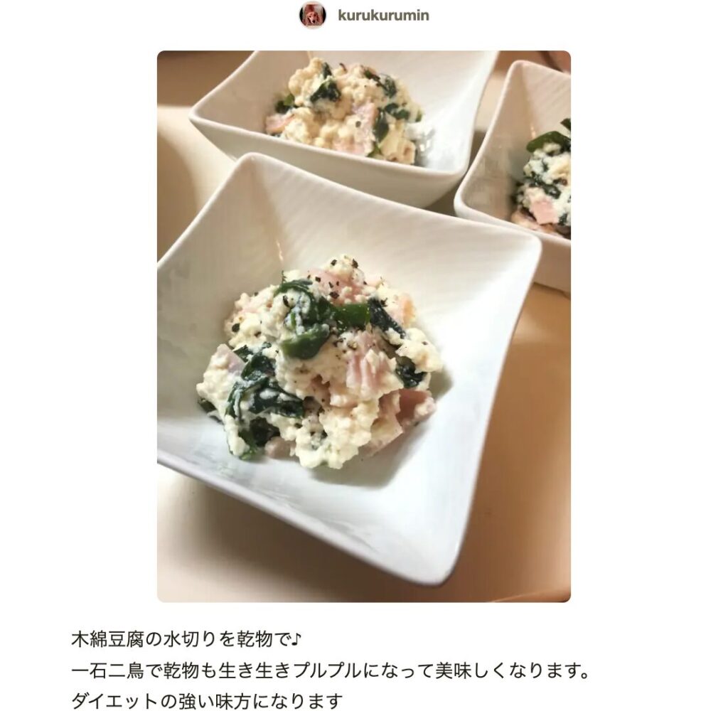728x711 pixels.
Task: Open the tofu salad recipe photo
Action: (x=363, y=326)
